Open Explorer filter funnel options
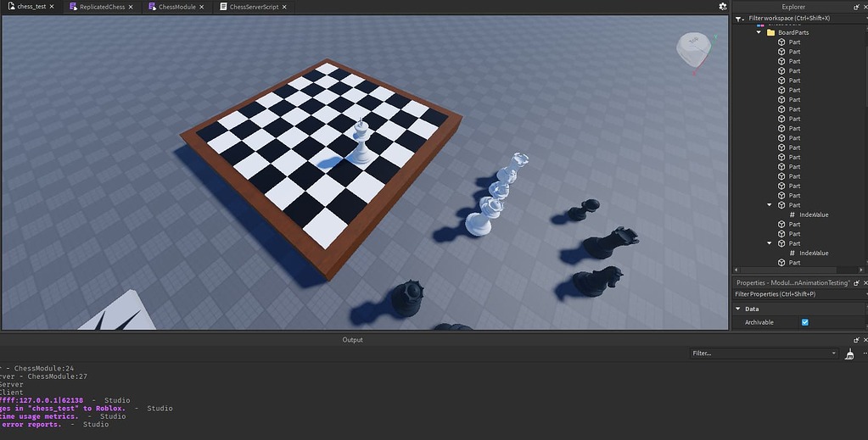 [x=739, y=19]
